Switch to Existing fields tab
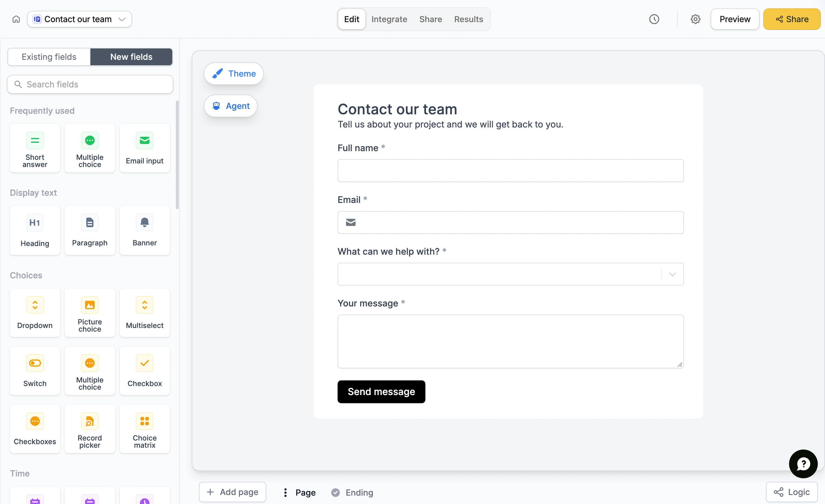This screenshot has width=825, height=504. [x=49, y=57]
